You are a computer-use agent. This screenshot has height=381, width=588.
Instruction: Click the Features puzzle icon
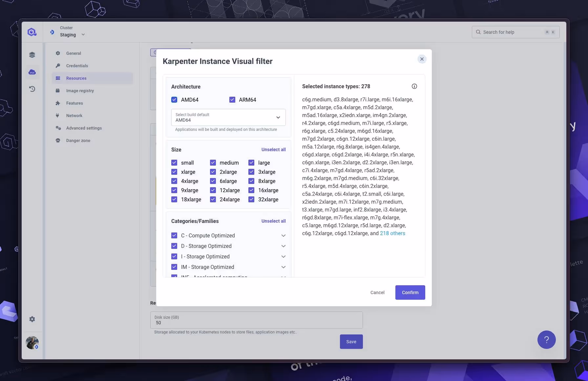click(x=58, y=103)
